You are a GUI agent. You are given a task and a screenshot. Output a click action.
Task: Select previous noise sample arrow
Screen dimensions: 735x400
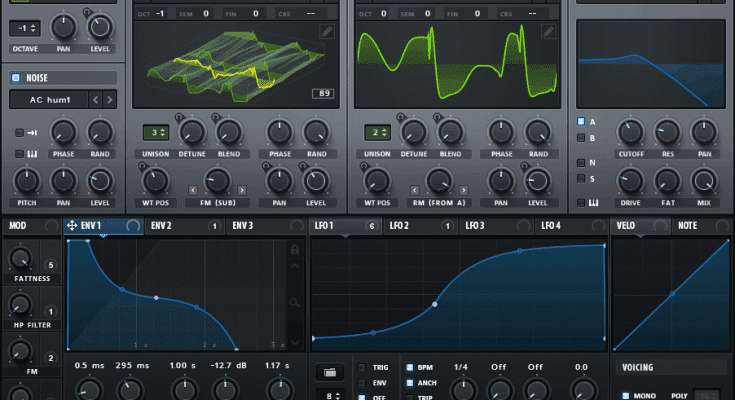[x=95, y=100]
